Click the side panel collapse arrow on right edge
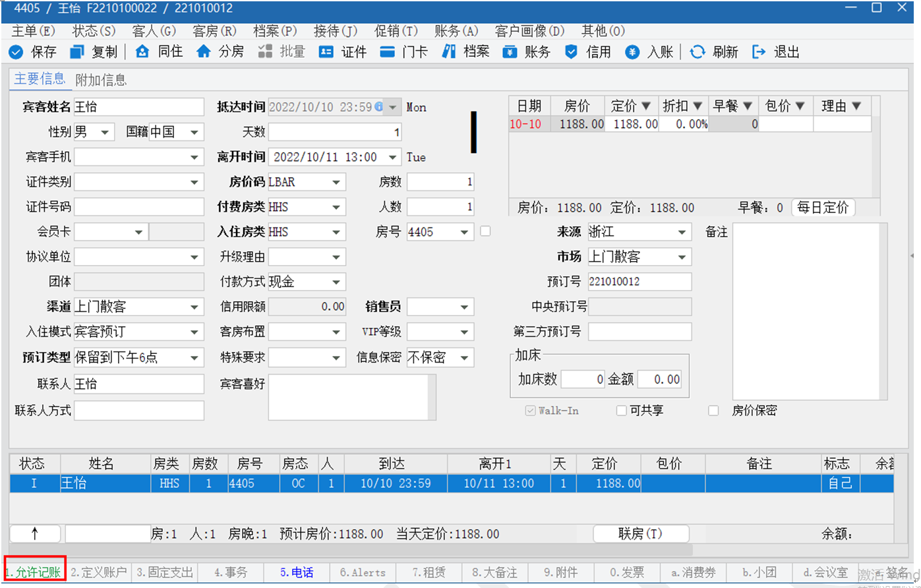 [912, 256]
